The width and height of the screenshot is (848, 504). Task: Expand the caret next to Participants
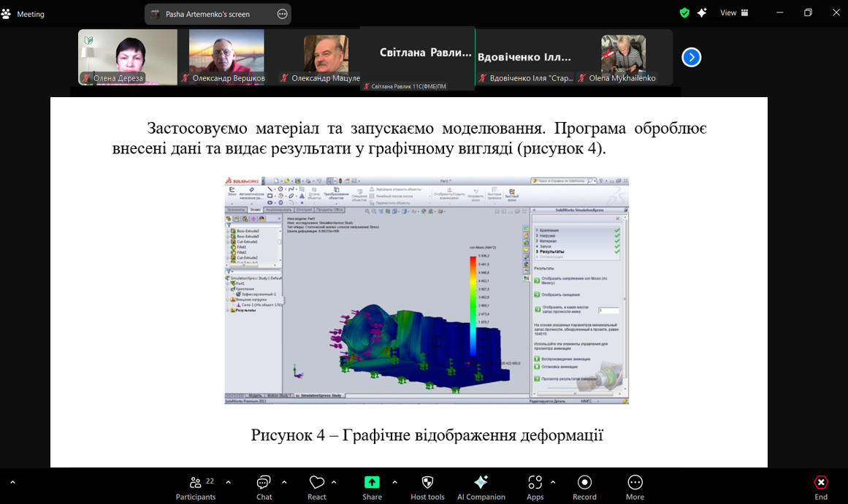[x=228, y=482]
